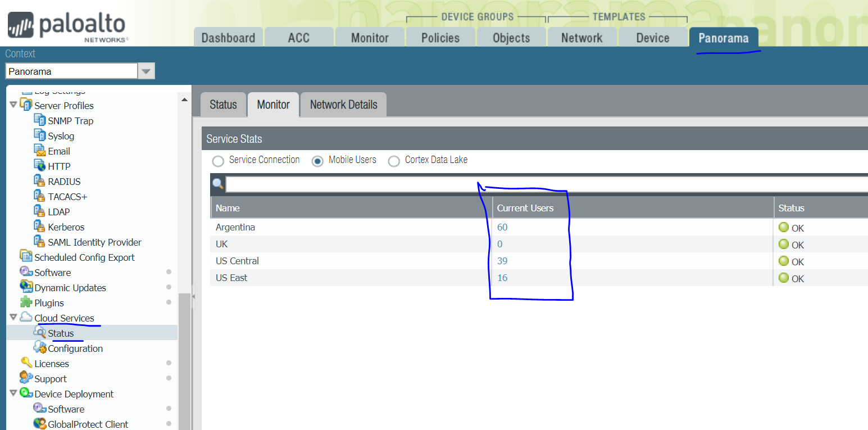Click the GlobalProtect Client icon
The height and width of the screenshot is (430, 868).
tap(40, 423)
